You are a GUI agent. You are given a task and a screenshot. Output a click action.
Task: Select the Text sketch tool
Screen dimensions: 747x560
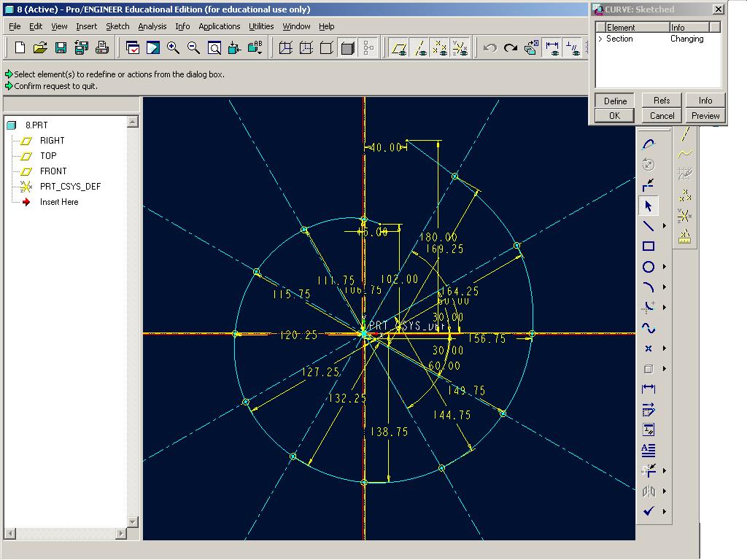click(649, 450)
